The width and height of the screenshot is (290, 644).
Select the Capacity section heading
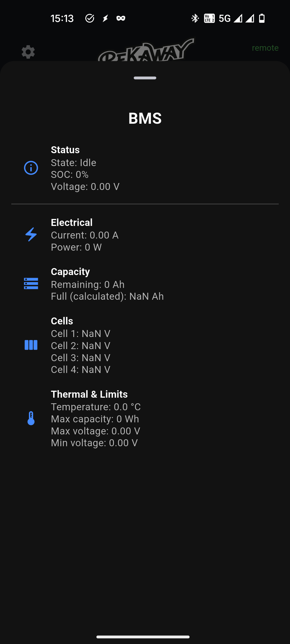coord(70,272)
